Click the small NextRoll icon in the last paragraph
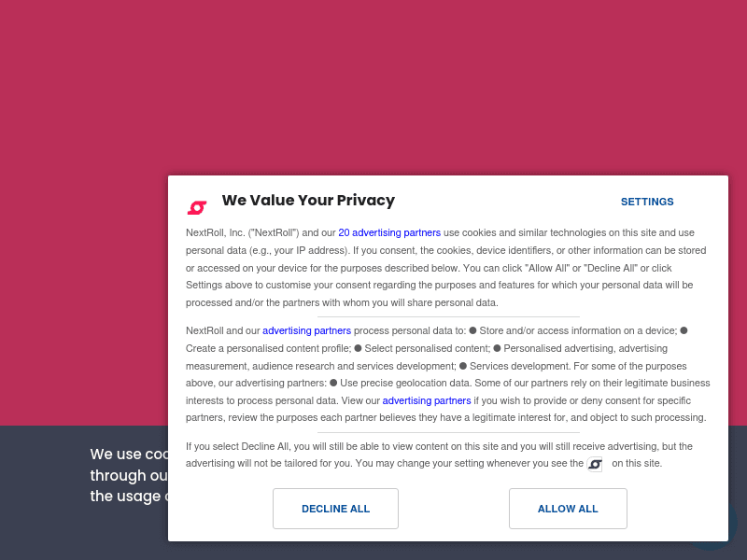The height and width of the screenshot is (560, 747). click(595, 464)
